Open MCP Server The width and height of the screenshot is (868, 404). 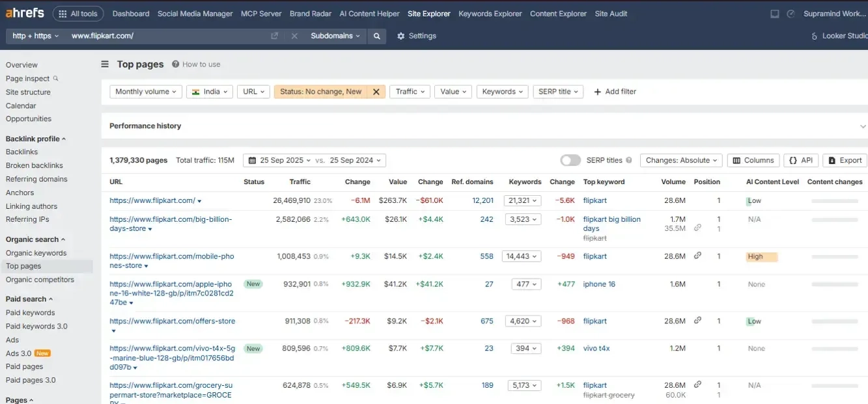[x=261, y=14]
